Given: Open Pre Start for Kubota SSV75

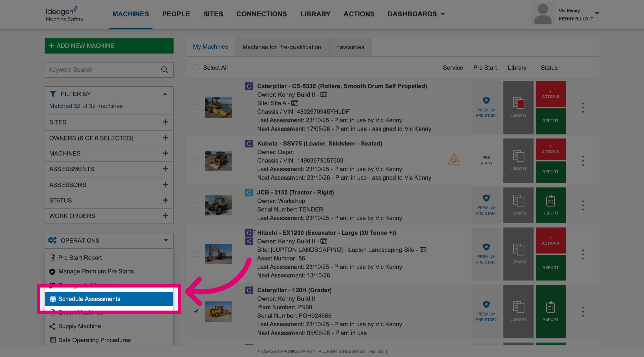Looking at the screenshot, I should click(x=486, y=160).
